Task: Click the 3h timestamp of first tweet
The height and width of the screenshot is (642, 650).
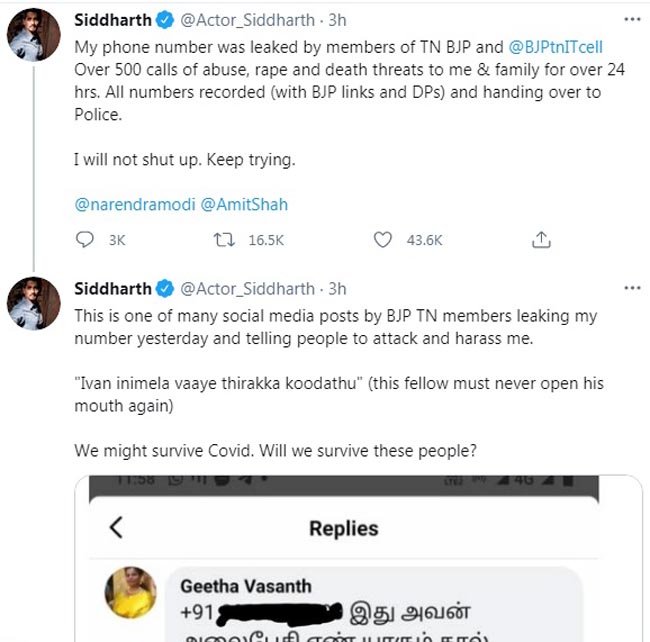Action: click(338, 19)
